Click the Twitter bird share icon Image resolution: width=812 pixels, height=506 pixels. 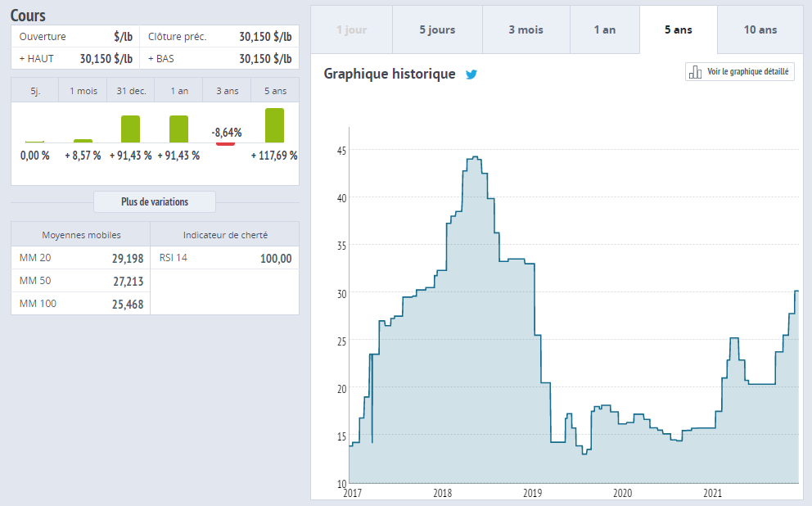(x=471, y=75)
